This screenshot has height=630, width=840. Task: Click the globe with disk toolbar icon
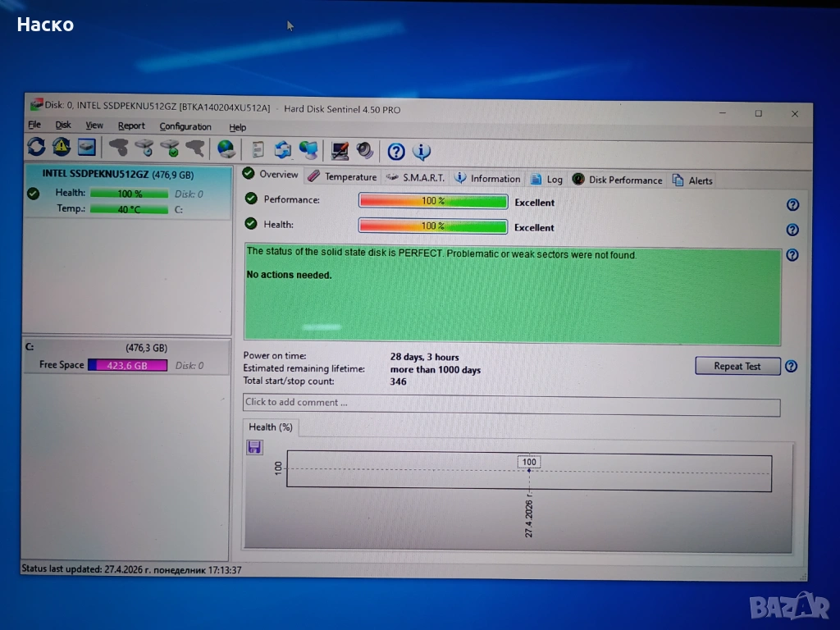pos(226,149)
